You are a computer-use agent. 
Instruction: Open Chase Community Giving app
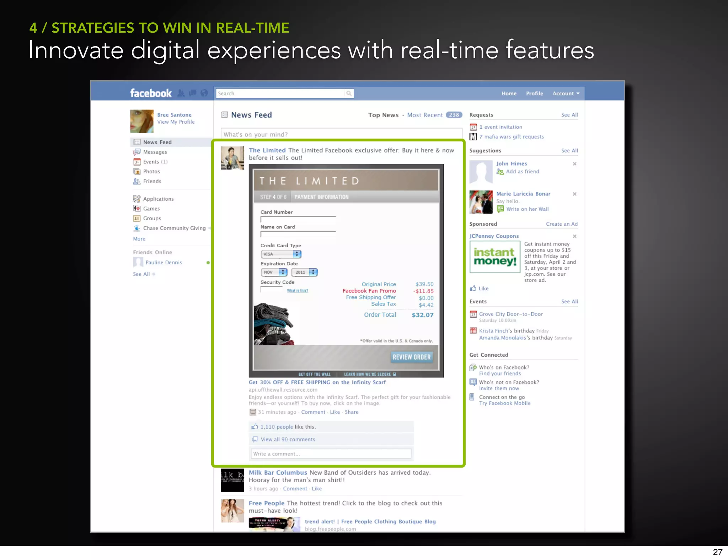pyautogui.click(x=174, y=228)
